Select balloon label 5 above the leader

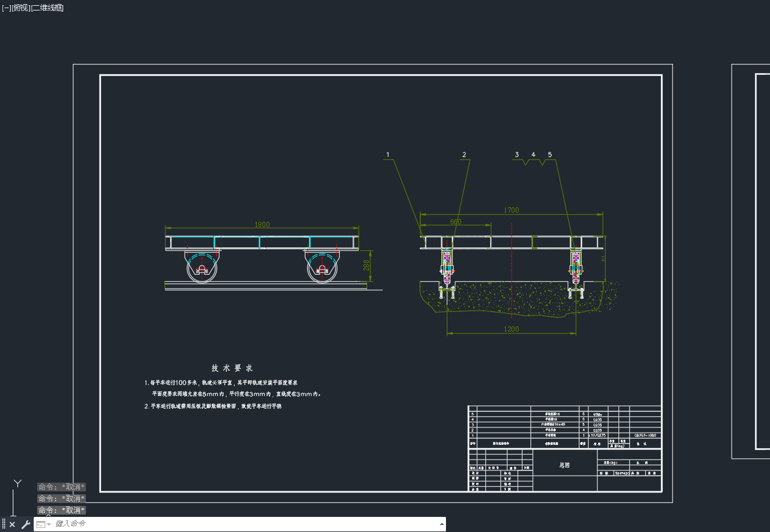coord(550,154)
